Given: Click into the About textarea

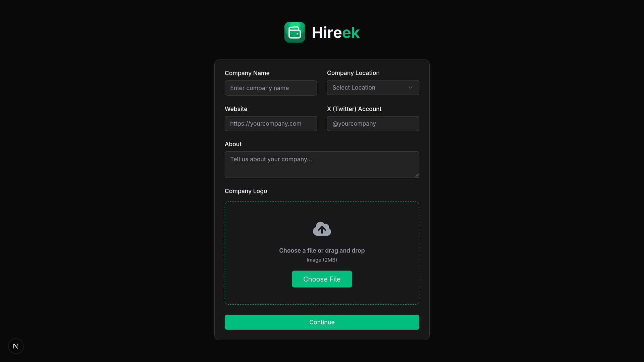Looking at the screenshot, I should click(x=322, y=165).
